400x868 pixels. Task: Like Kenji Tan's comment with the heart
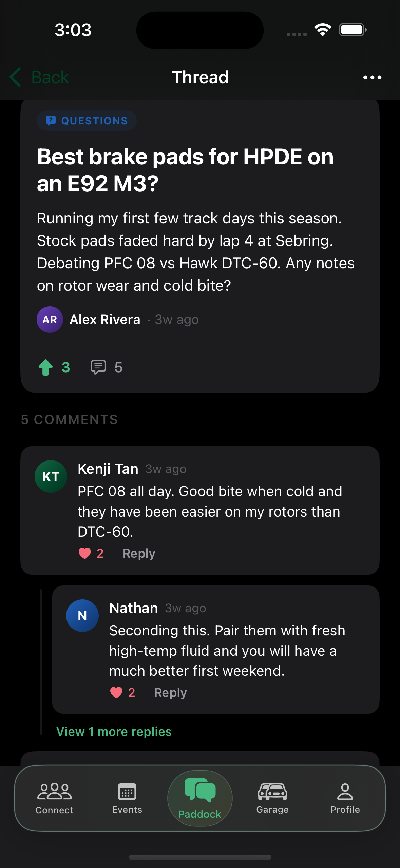click(85, 554)
